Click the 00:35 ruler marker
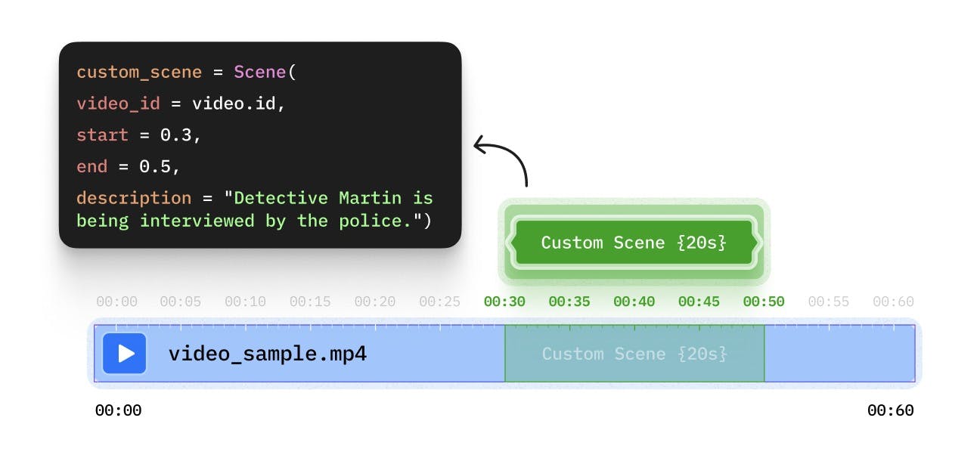 pyautogui.click(x=569, y=302)
